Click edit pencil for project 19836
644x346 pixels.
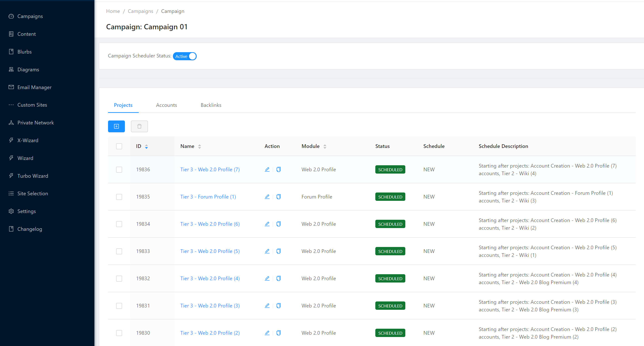pyautogui.click(x=267, y=169)
